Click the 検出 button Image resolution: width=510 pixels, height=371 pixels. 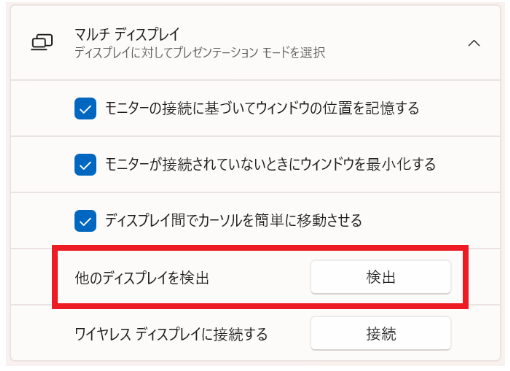click(381, 277)
